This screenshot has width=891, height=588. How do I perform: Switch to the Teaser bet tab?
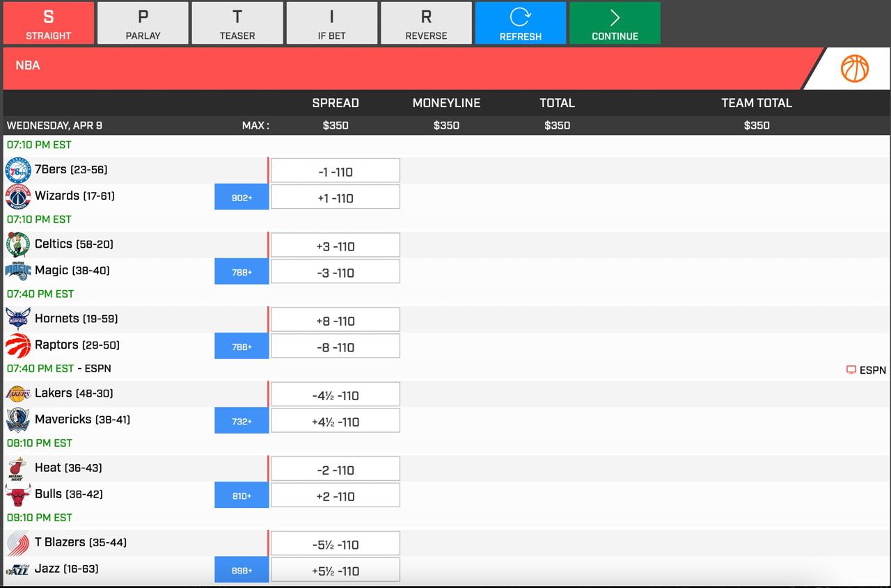pos(237,23)
